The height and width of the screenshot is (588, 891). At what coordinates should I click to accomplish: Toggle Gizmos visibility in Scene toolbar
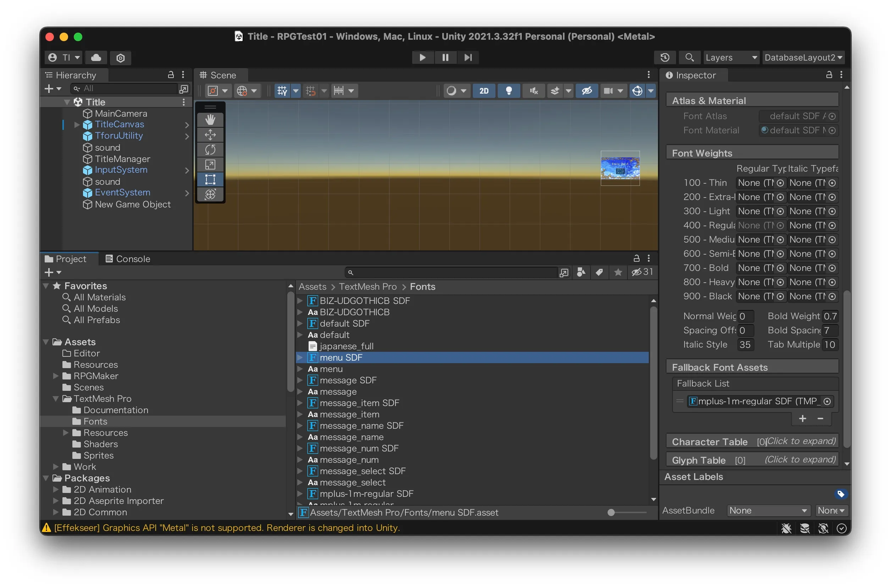pyautogui.click(x=637, y=91)
